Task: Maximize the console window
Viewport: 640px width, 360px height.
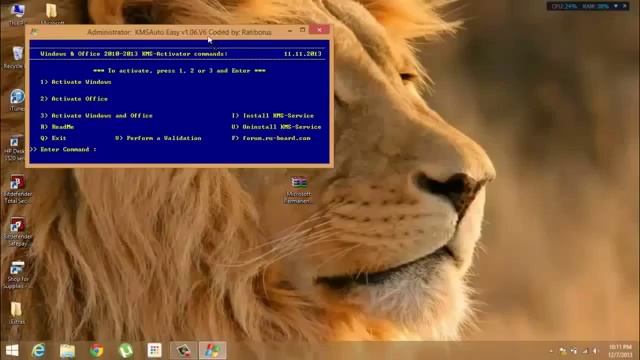Action: click(x=302, y=30)
